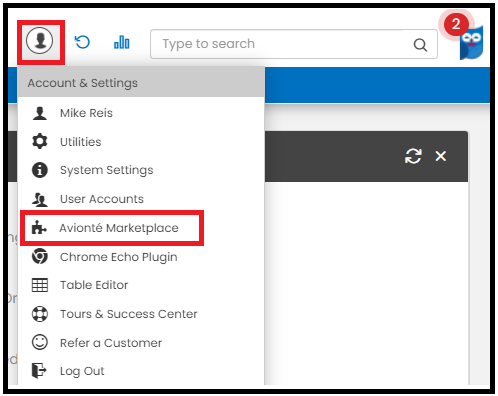The height and width of the screenshot is (396, 498).
Task: Open the user profile icon menu
Action: [40, 41]
